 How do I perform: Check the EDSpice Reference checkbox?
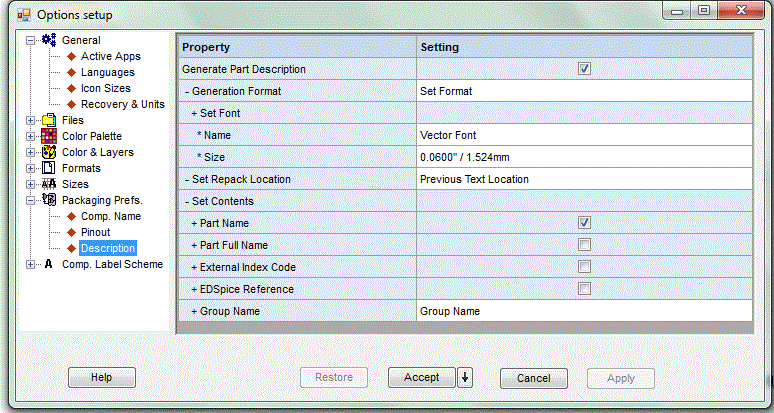pos(584,289)
